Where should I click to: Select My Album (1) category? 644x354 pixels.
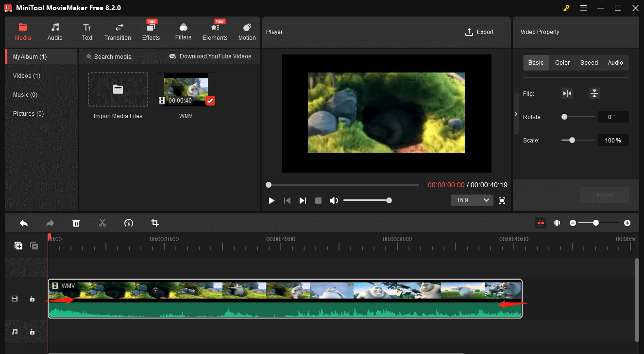[41, 57]
